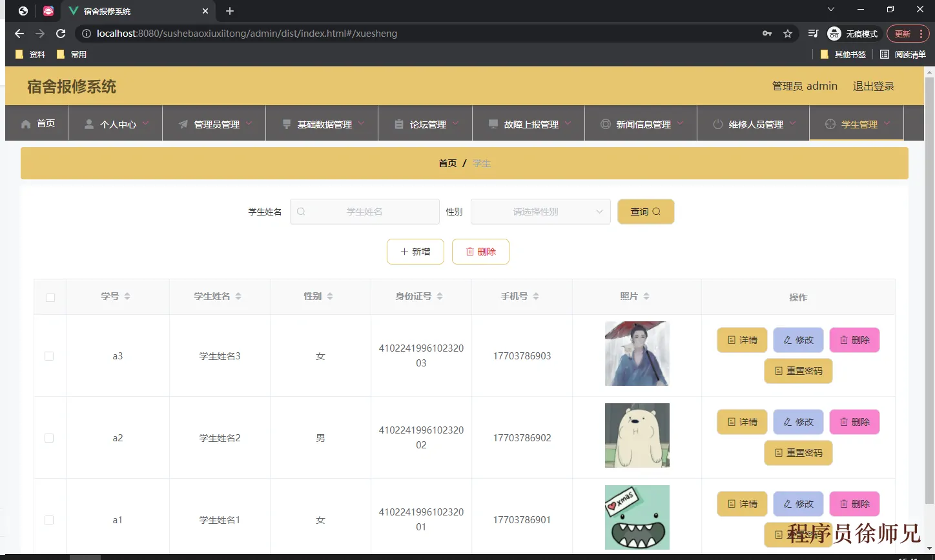Sort table by 学生姓名 column arrows

pos(238,296)
